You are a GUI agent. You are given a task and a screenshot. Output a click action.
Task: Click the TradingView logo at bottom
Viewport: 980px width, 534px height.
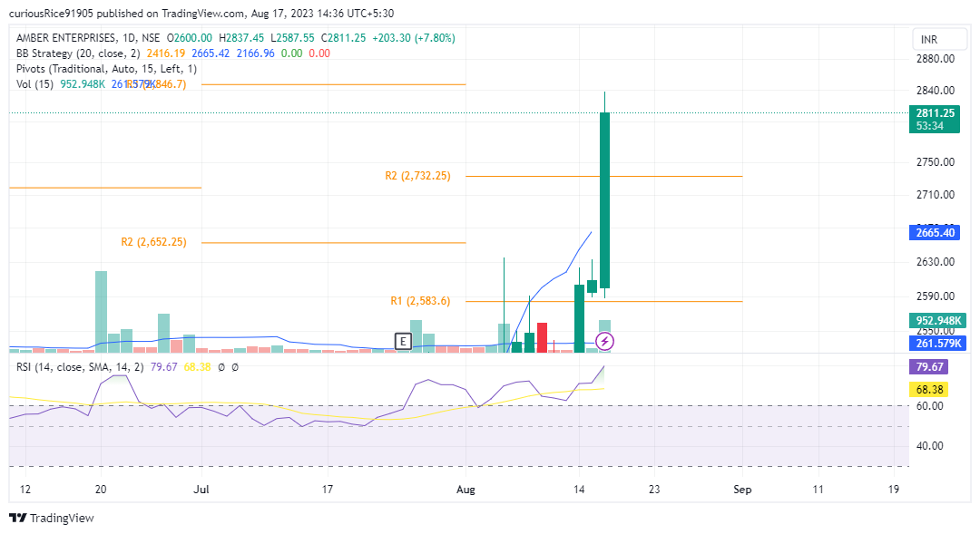pyautogui.click(x=52, y=518)
